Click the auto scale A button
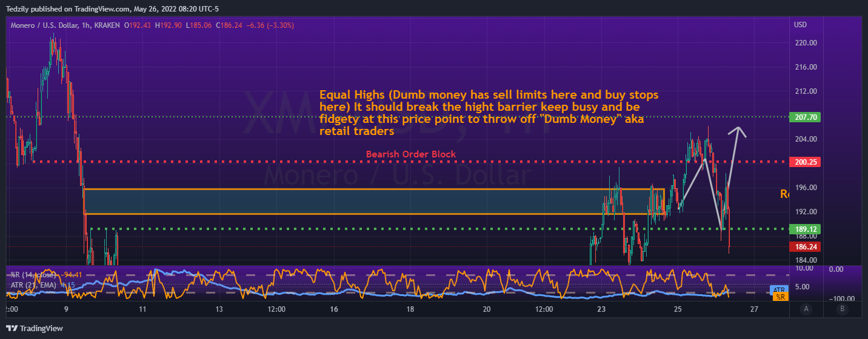The image size is (868, 339). 806,309
